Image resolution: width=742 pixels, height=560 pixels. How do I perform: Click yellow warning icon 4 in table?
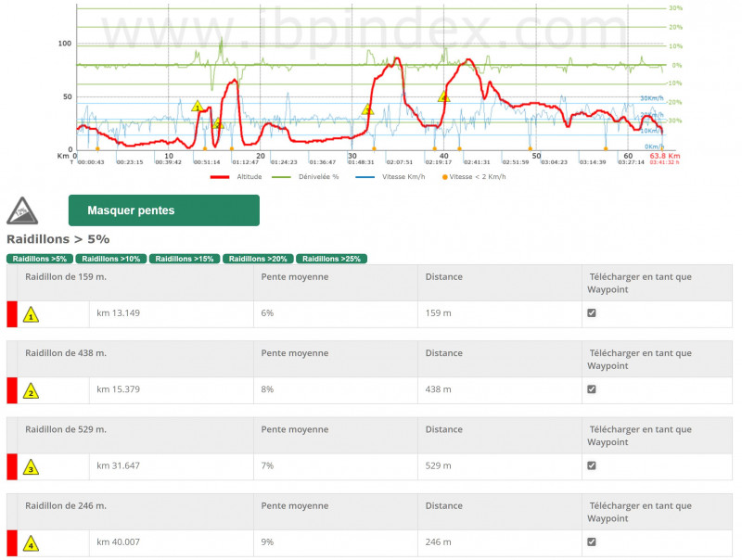click(x=32, y=543)
